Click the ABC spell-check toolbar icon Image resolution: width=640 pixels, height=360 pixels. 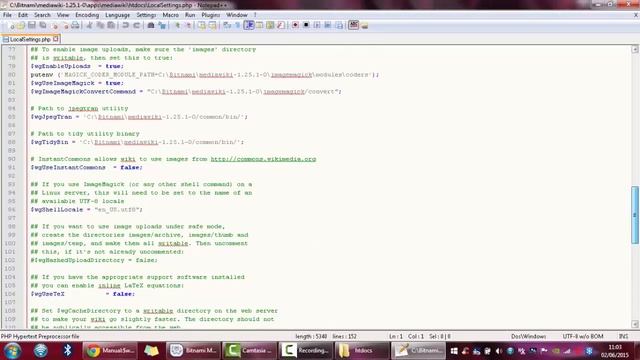tap(353, 25)
